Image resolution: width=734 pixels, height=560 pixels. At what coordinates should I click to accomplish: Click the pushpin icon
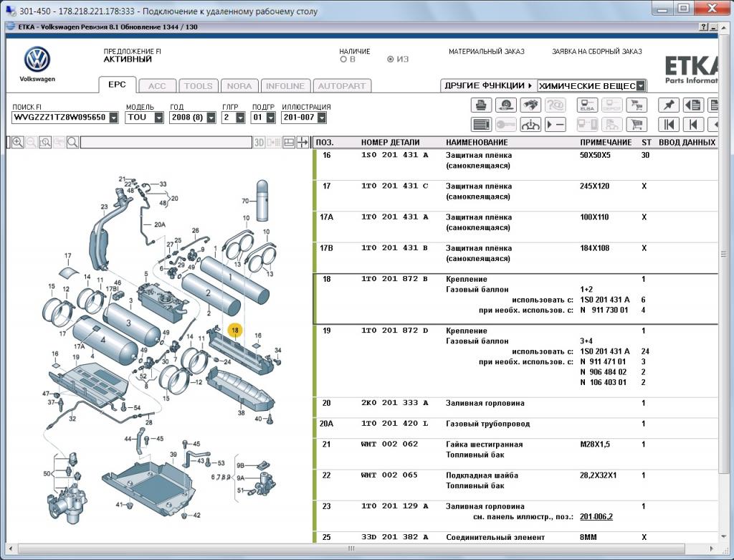669,105
